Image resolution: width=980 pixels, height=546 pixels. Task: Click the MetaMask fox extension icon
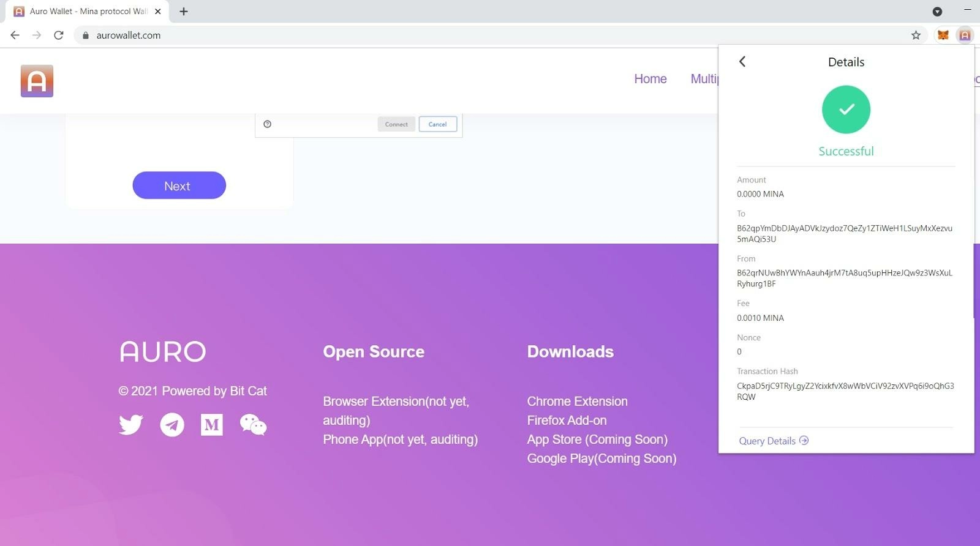943,35
